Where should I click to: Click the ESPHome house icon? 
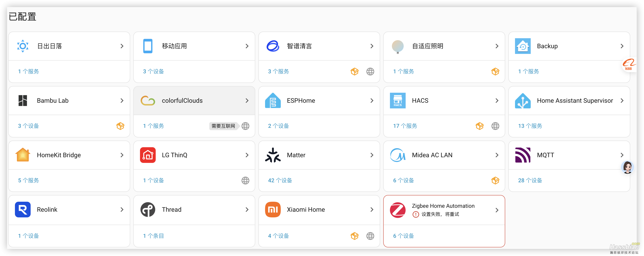point(273,101)
